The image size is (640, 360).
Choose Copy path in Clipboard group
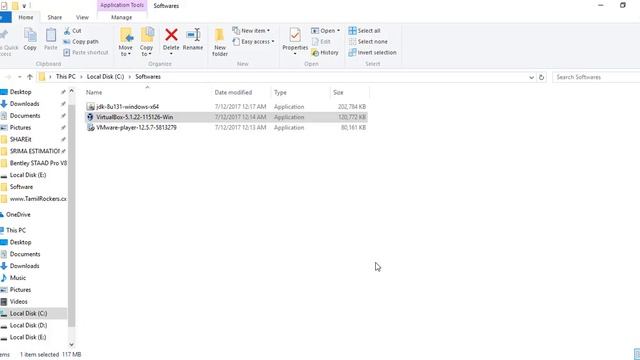point(81,42)
